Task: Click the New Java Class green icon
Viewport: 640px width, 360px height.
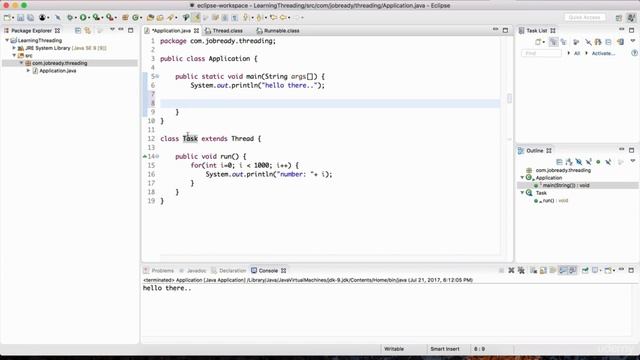Action: click(x=136, y=18)
